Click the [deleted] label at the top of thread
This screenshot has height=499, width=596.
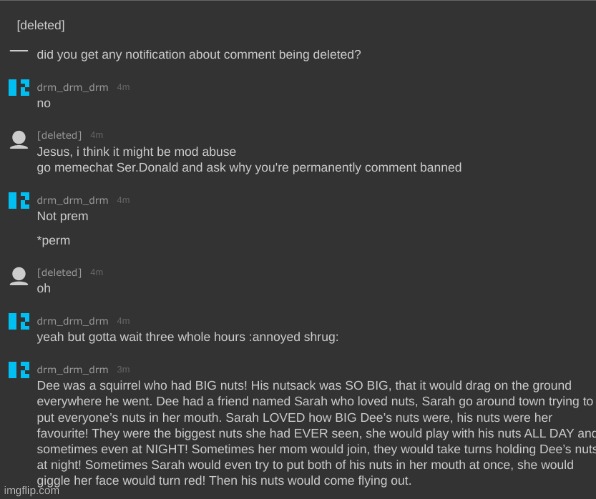pos(41,25)
